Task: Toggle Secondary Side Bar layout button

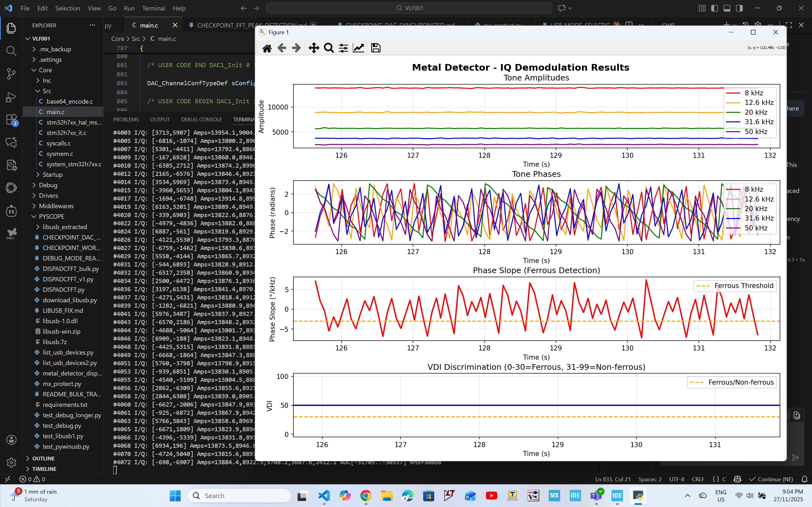Action: (739, 8)
